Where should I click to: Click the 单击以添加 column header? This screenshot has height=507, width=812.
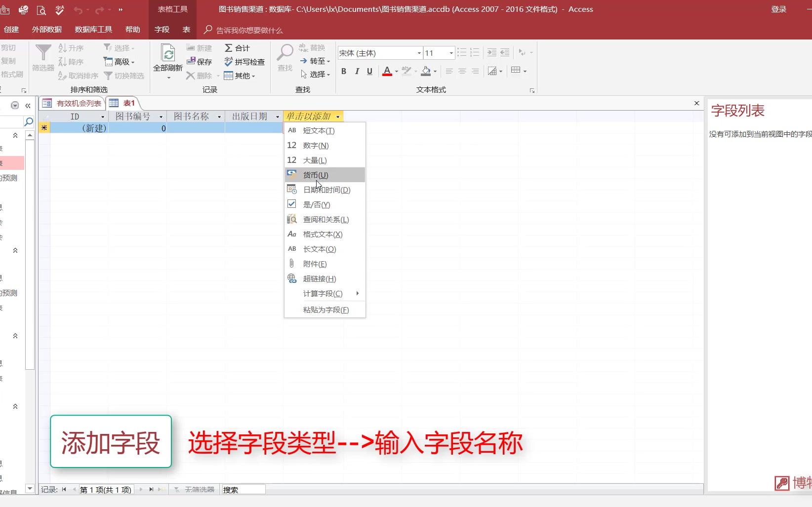point(313,117)
